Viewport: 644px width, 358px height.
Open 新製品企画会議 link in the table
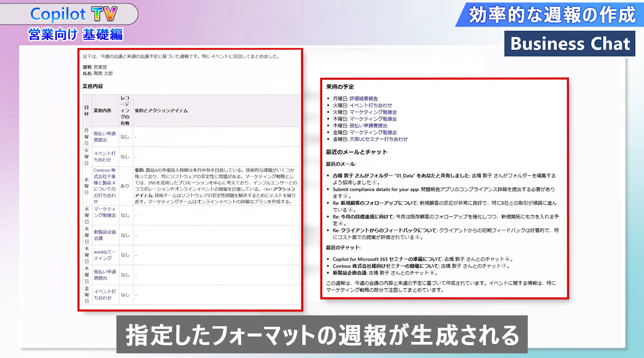105,235
